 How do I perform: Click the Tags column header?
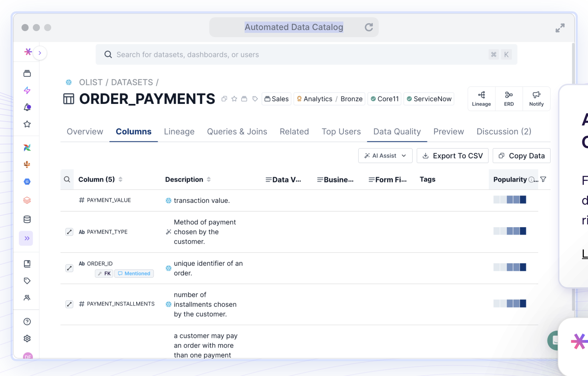427,180
